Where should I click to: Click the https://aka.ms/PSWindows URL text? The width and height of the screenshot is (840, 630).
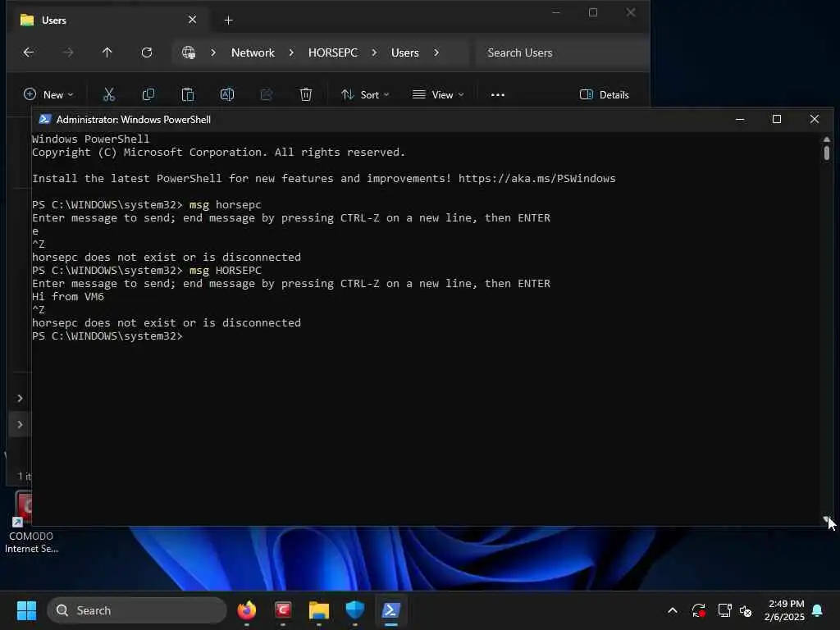click(x=536, y=178)
